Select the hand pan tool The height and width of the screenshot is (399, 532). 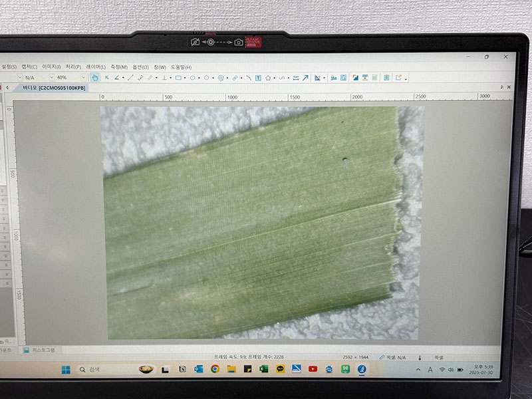click(x=94, y=78)
